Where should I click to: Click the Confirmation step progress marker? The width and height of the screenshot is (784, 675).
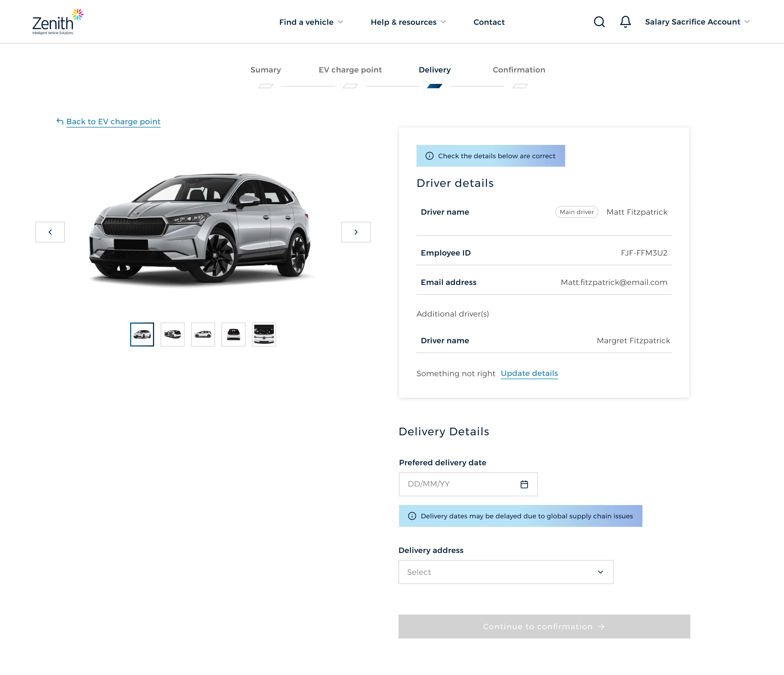[x=520, y=86]
